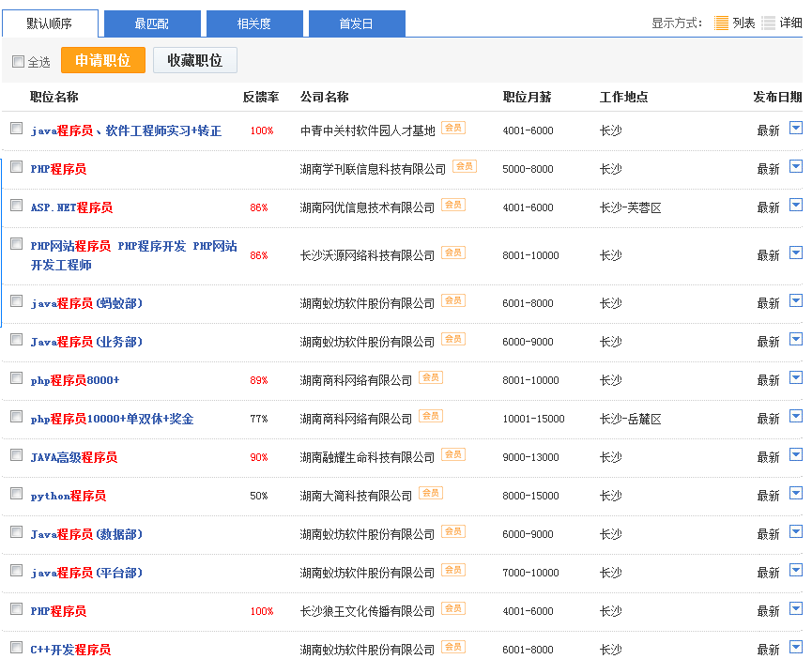This screenshot has width=812, height=659.
Task: Click 会员 badge beside 湖南学刊联信息科技有限公司
Action: click(465, 166)
